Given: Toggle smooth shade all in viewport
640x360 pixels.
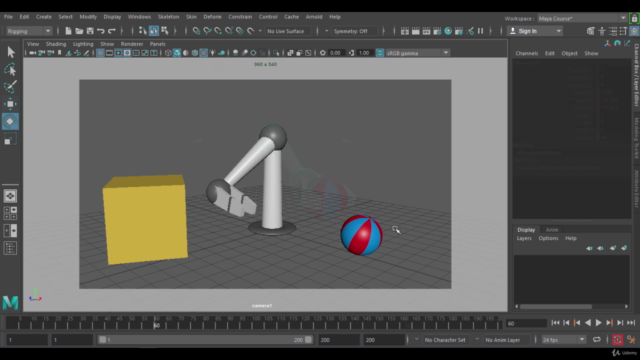Looking at the screenshot, I should [177, 53].
